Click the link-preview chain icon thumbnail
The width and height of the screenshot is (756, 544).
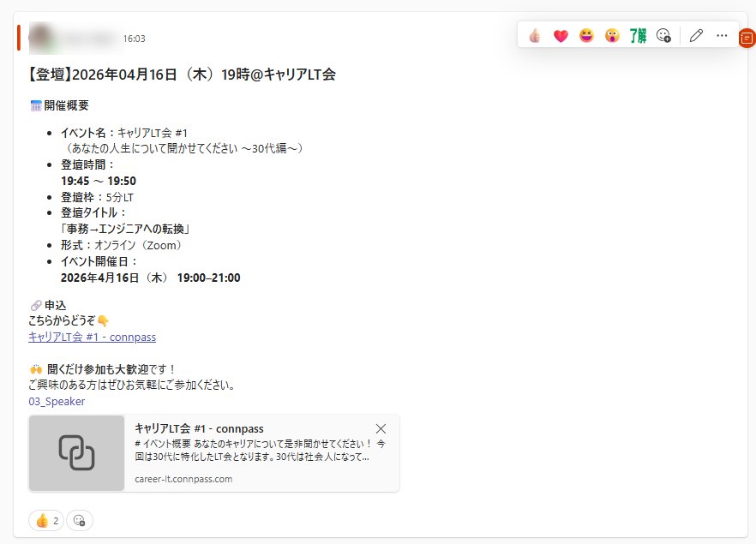pyautogui.click(x=75, y=453)
